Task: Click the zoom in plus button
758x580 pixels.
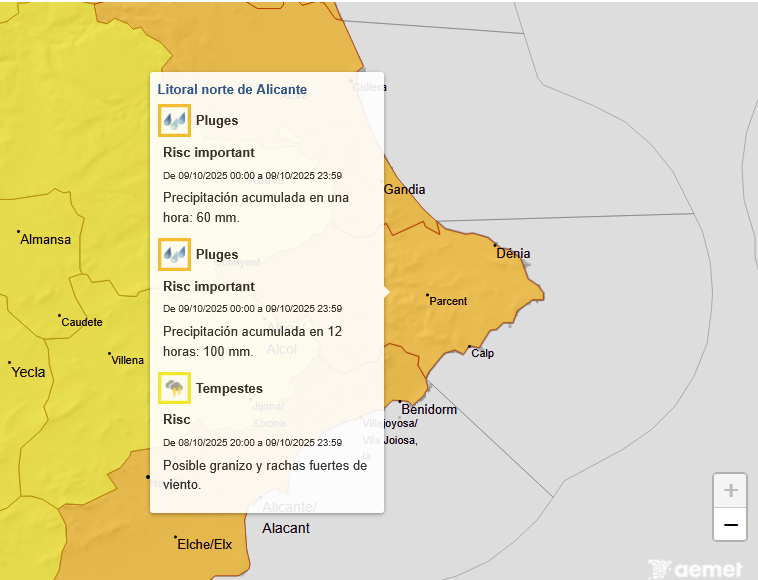Action: click(x=730, y=490)
